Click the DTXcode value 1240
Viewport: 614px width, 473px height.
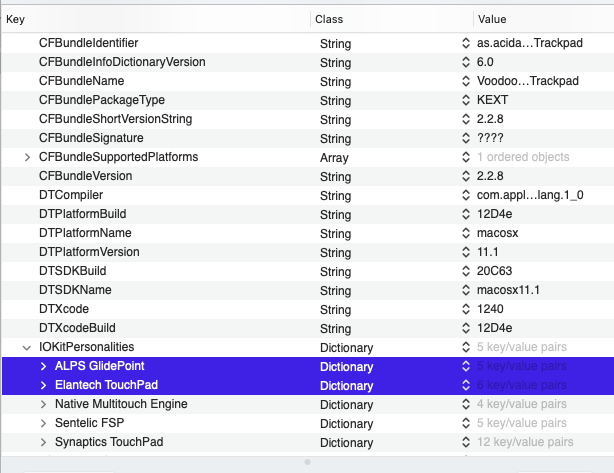(490, 309)
